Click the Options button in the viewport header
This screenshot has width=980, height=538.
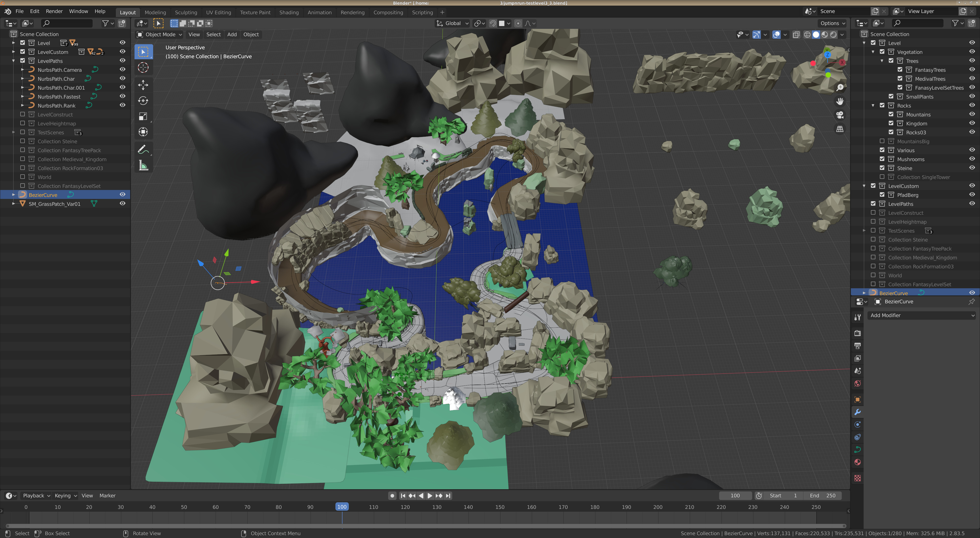point(832,23)
